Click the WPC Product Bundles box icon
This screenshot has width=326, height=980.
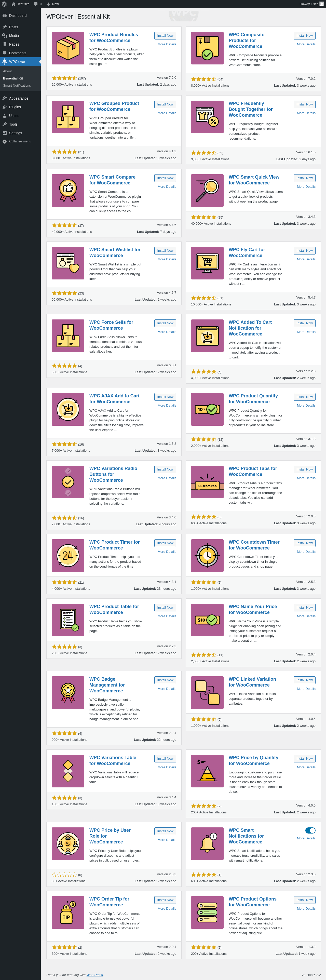click(x=68, y=48)
